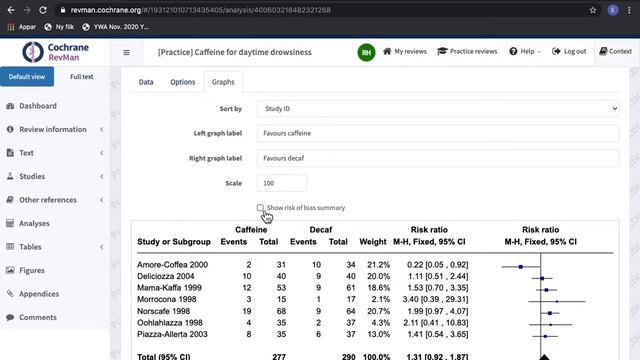Click the Study or Subgroup header
This screenshot has height=360, width=640.
(174, 242)
